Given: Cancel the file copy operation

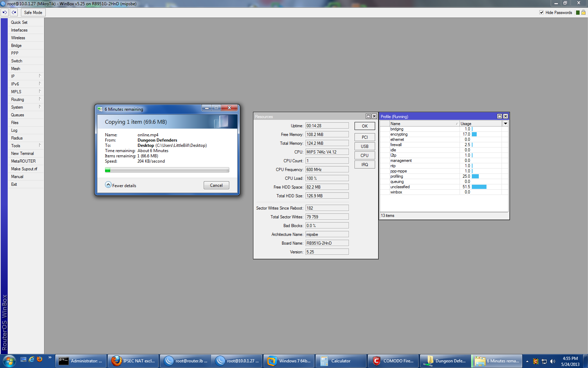Looking at the screenshot, I should pyautogui.click(x=216, y=185).
